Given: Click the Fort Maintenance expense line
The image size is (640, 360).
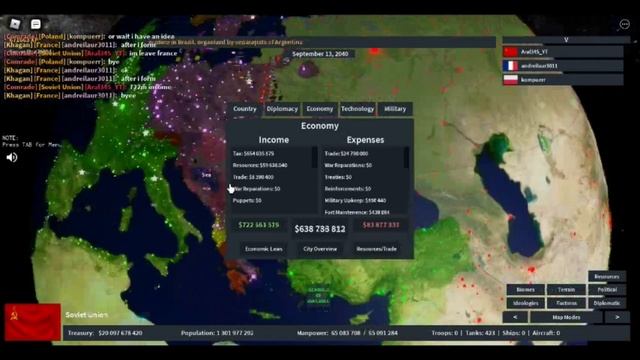Looking at the screenshot, I should tap(357, 212).
